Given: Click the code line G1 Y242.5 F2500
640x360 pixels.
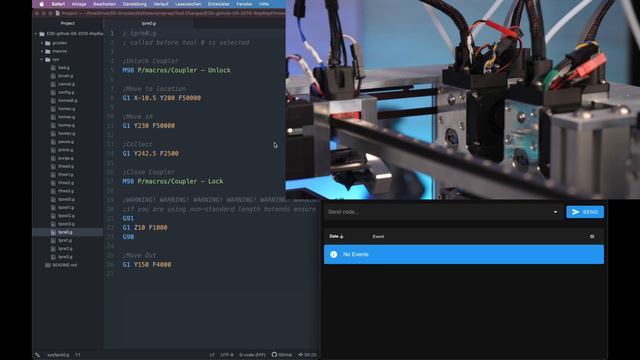Looking at the screenshot, I should 151,153.
